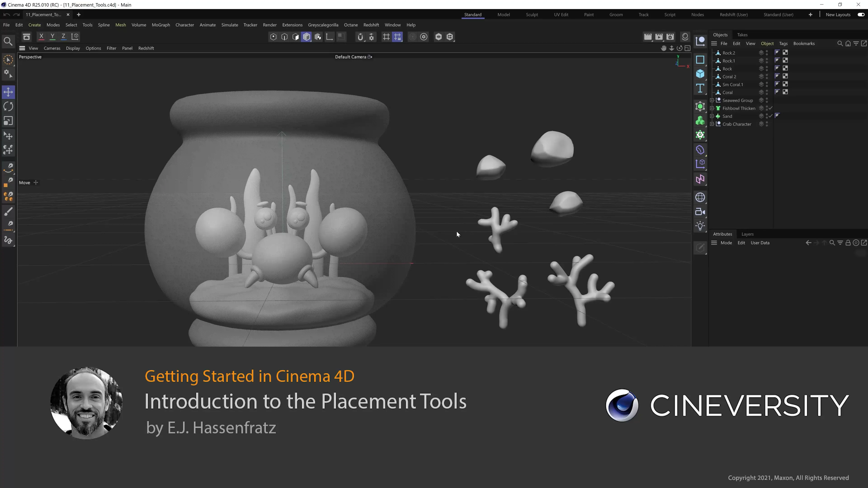Screen dimensions: 868x488
Task: Add a Text spline object
Action: 700,88
